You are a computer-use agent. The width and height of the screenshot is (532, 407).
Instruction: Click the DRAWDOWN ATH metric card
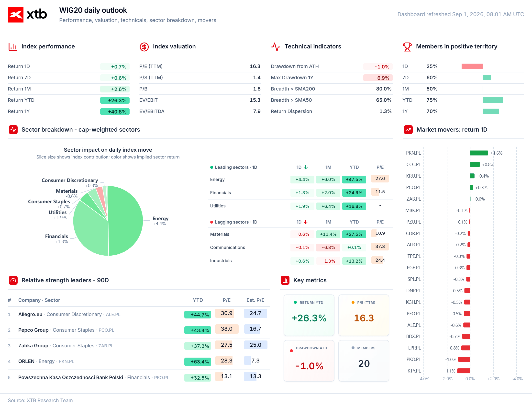(x=309, y=361)
